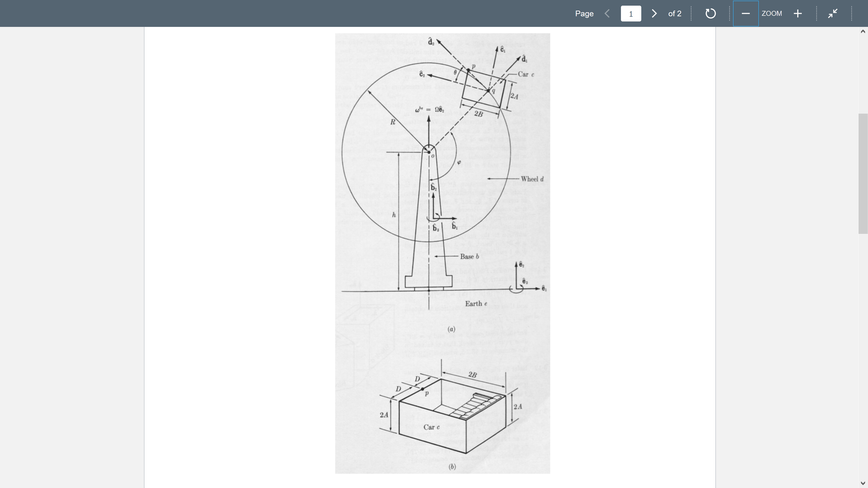Click the page refresh/reset icon
Screen dimensions: 868x488
[711, 13]
